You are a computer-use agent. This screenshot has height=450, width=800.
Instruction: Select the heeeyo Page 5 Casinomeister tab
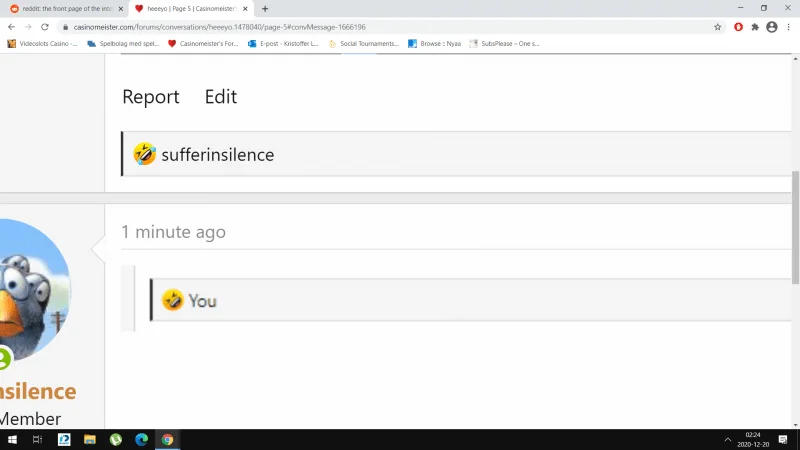pyautogui.click(x=189, y=9)
